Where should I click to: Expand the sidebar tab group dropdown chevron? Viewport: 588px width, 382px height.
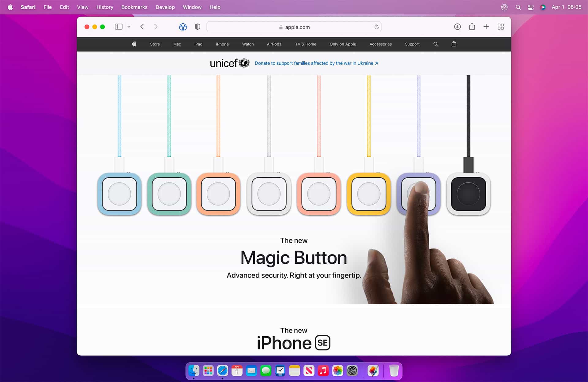[129, 27]
